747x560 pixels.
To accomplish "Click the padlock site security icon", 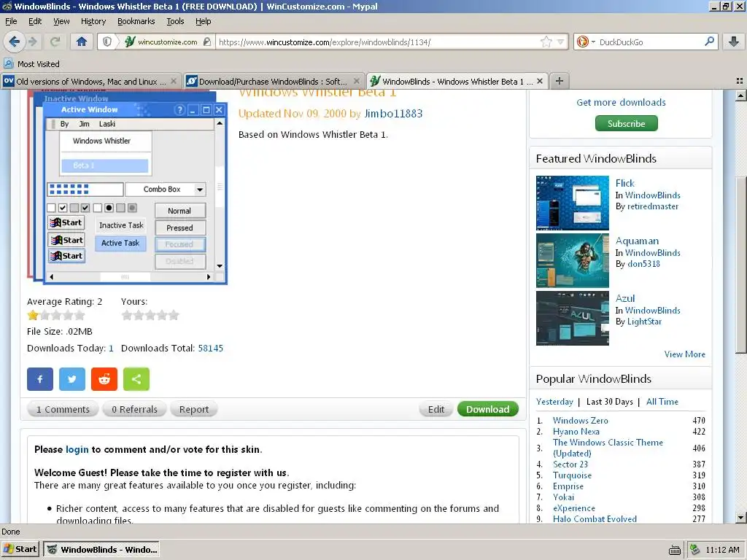I will 206,42.
